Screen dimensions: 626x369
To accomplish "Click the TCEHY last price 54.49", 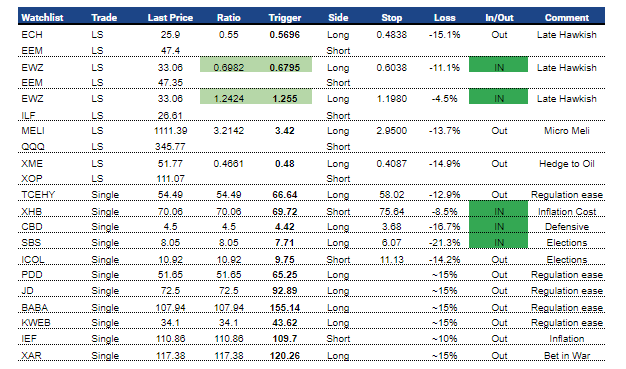I will 170,195.
